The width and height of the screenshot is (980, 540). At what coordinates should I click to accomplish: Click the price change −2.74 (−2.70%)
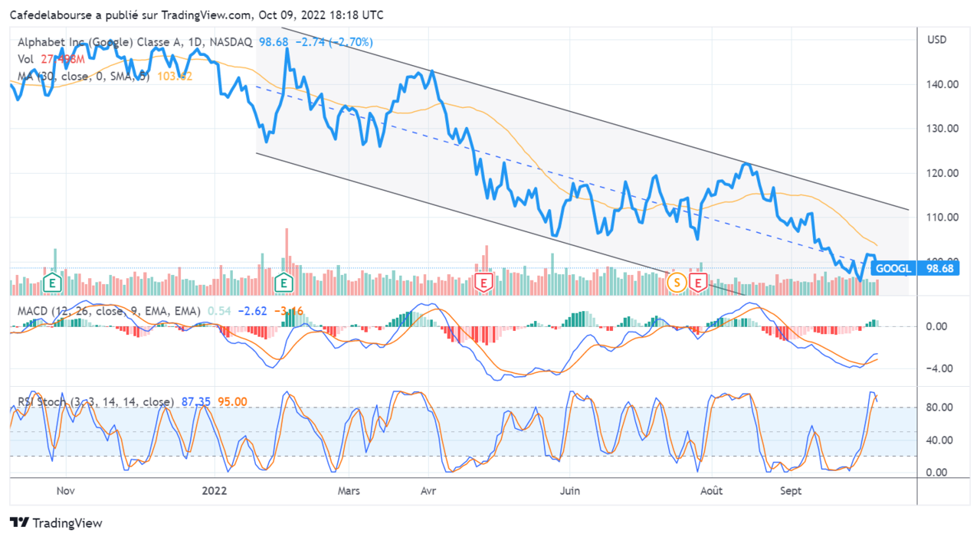336,43
